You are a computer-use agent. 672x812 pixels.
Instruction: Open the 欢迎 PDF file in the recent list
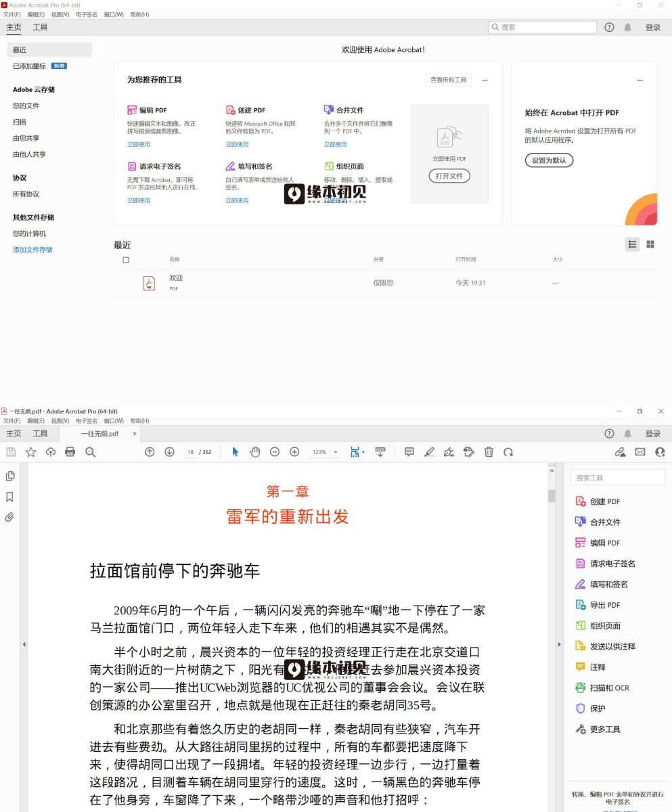176,278
